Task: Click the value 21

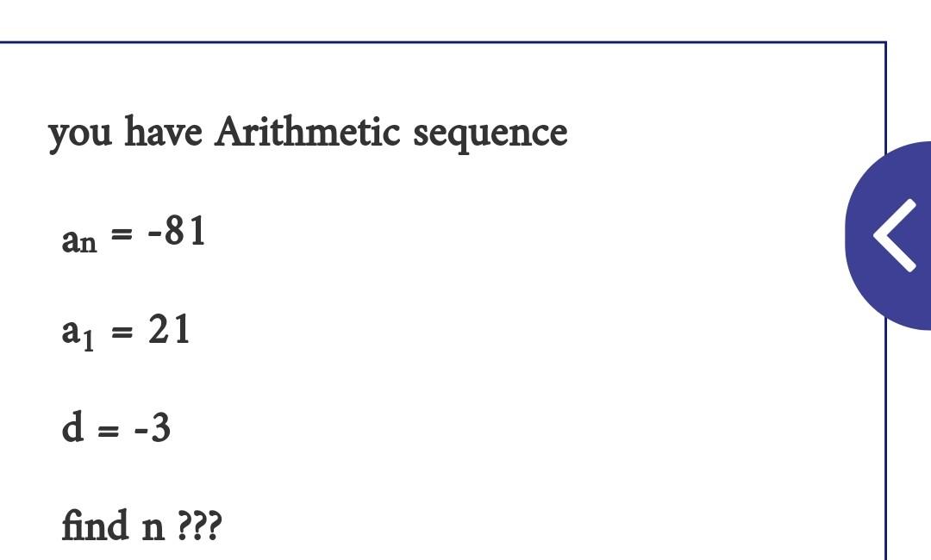Action: point(169,328)
